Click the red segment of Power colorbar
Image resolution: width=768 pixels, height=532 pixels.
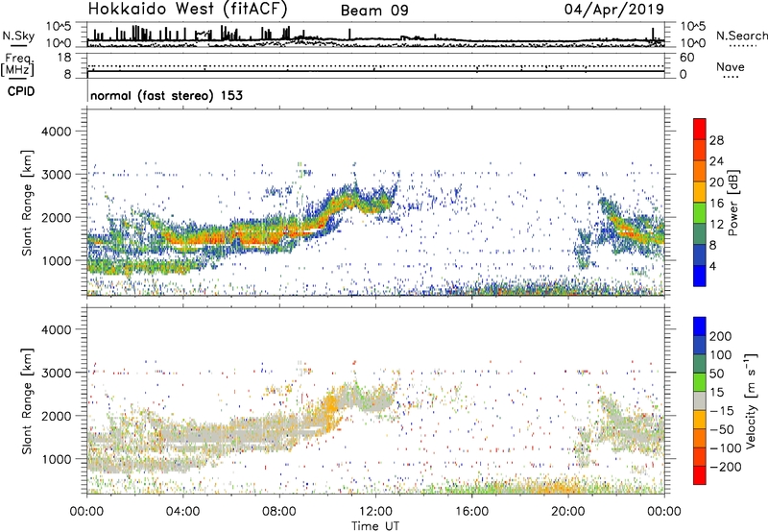click(x=700, y=130)
